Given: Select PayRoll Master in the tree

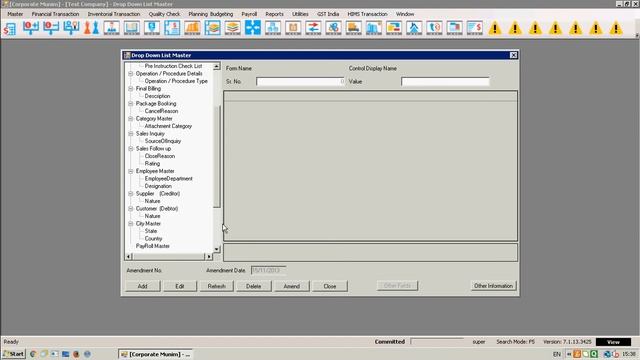Looking at the screenshot, I should 153,246.
